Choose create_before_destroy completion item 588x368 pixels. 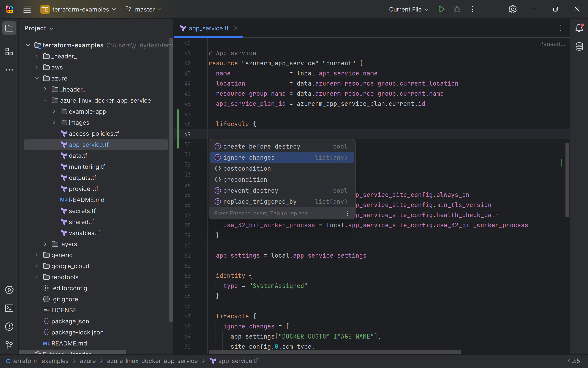[x=282, y=147]
